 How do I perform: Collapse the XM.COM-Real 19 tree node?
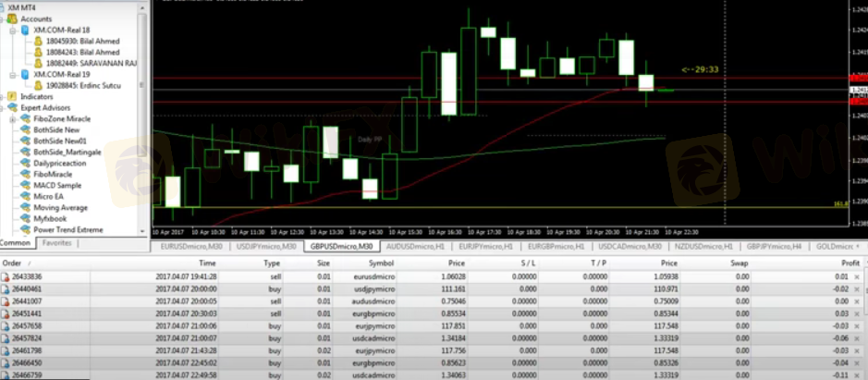[x=12, y=74]
